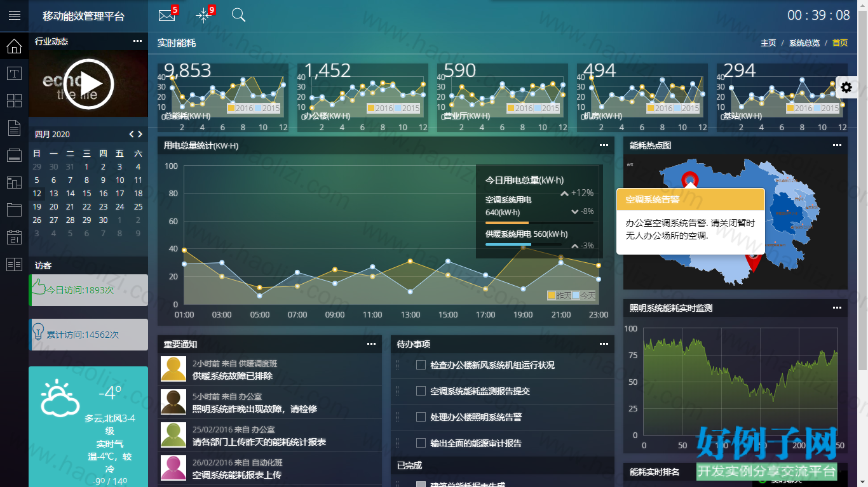
Task: Click 空调系统告警 popup header
Action: 691,199
